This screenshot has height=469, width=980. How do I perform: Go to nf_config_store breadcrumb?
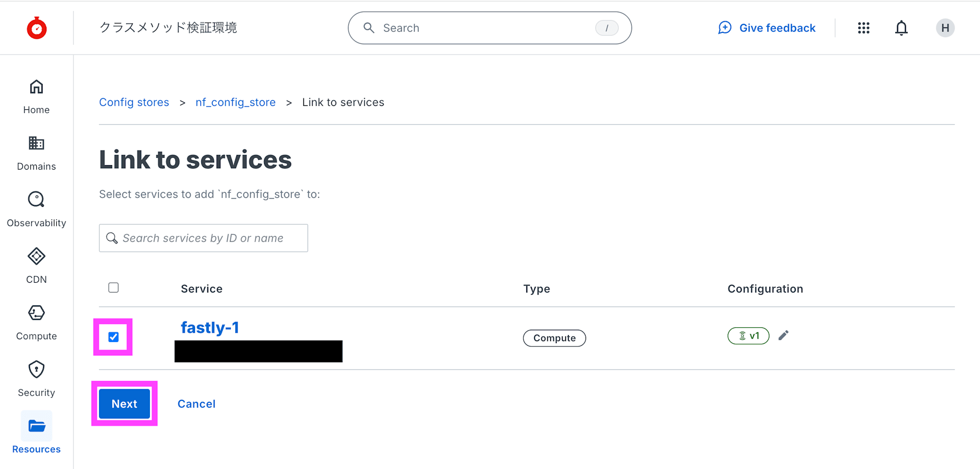tap(235, 102)
